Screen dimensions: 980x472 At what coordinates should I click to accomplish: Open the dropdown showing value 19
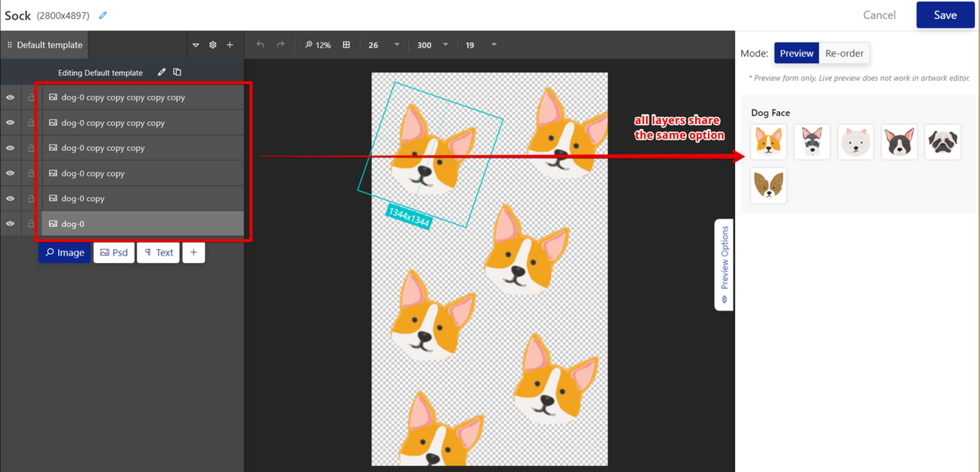click(x=494, y=45)
